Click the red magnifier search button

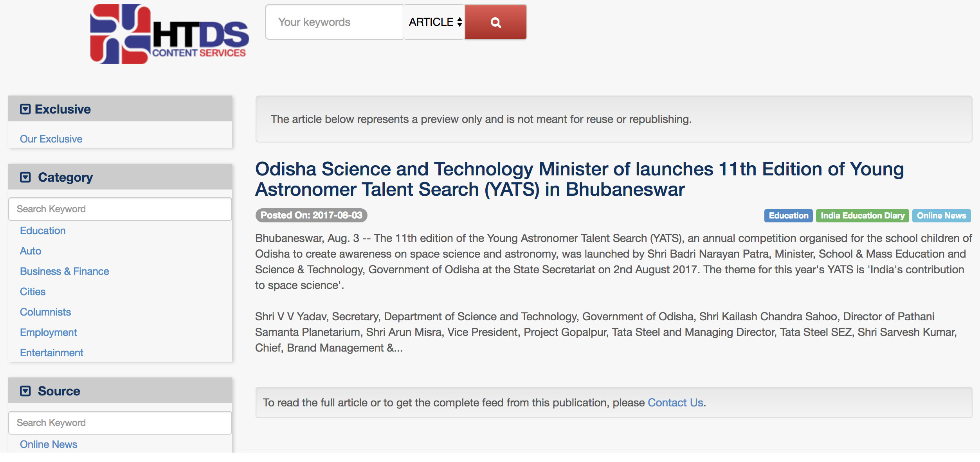pyautogui.click(x=495, y=22)
